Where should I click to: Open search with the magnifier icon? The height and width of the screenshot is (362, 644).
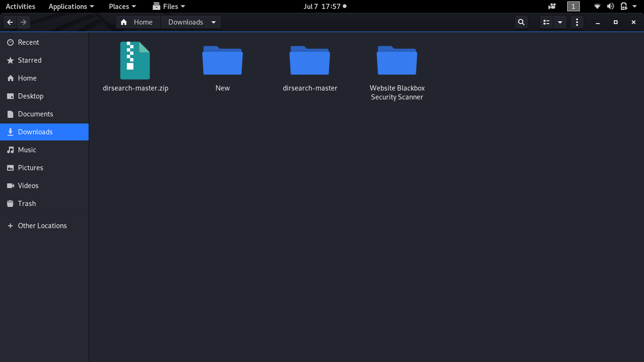coord(521,22)
